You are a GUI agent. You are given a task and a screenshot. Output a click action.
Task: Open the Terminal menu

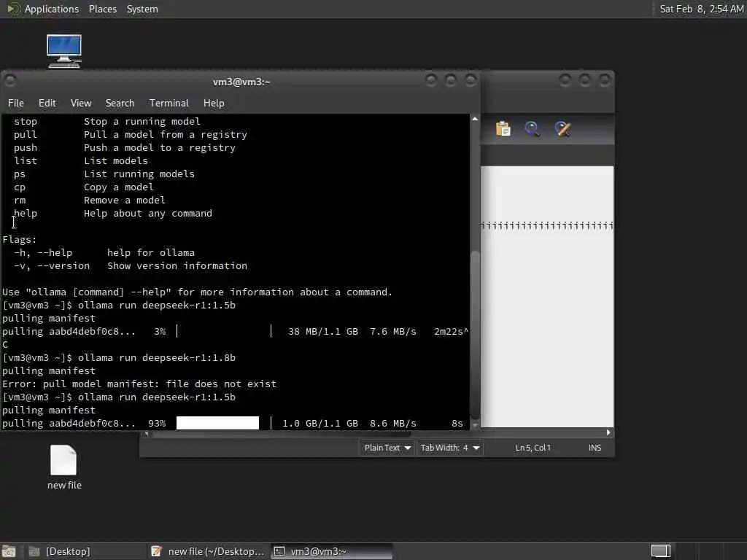(169, 103)
